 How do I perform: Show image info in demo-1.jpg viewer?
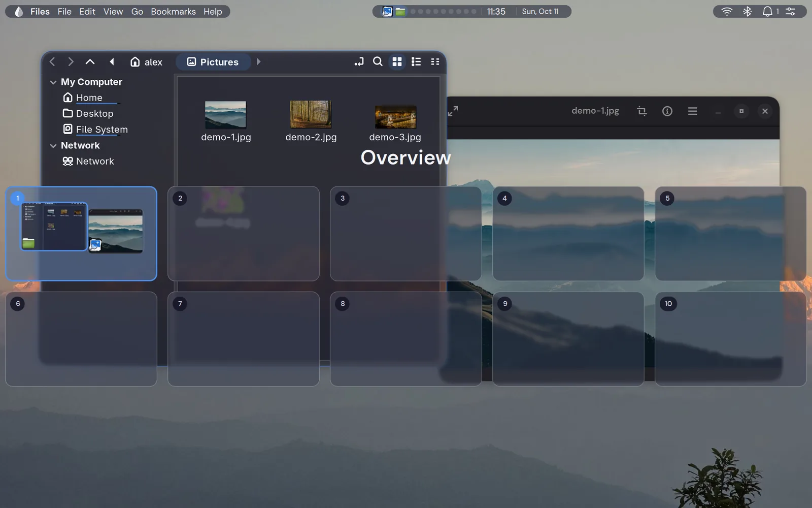point(667,111)
